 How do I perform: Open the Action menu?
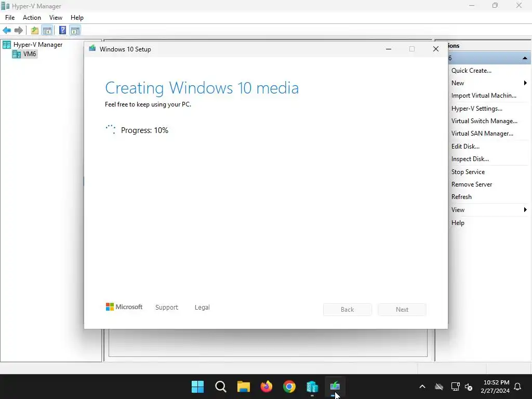coord(32,18)
